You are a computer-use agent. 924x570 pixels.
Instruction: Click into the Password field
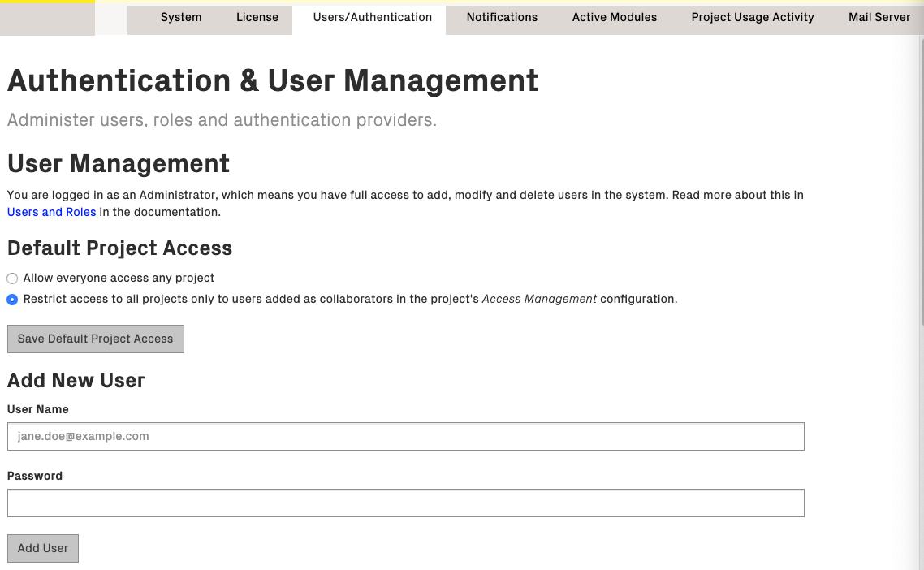point(405,503)
